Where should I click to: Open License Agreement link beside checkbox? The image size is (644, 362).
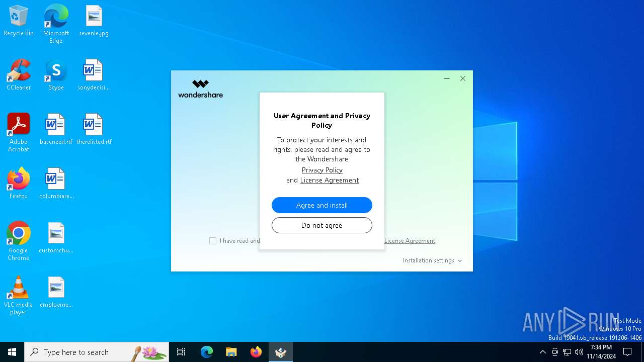410,241
